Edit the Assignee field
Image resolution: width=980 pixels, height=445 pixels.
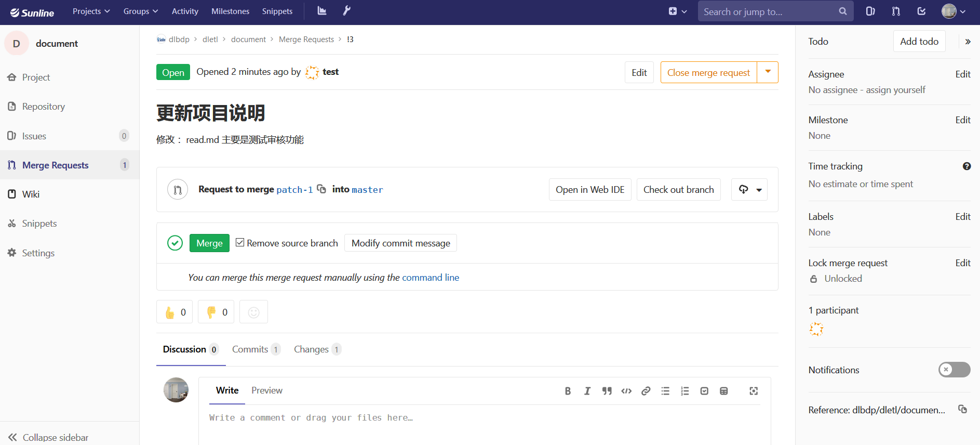[x=963, y=74]
